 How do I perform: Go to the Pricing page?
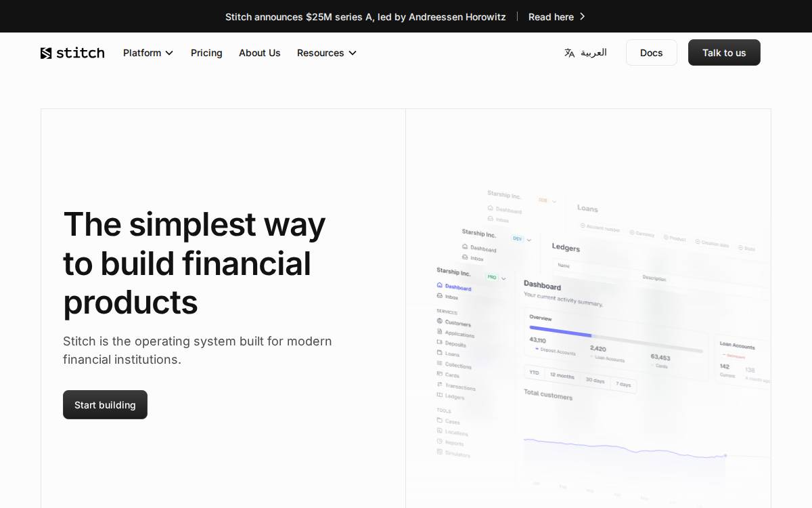[206, 53]
